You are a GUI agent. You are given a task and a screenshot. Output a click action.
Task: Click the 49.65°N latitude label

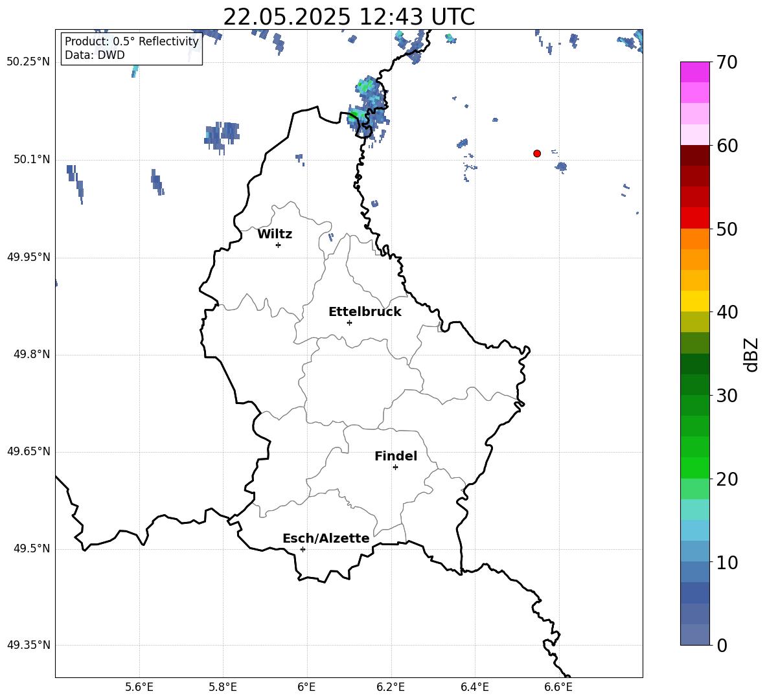(29, 451)
